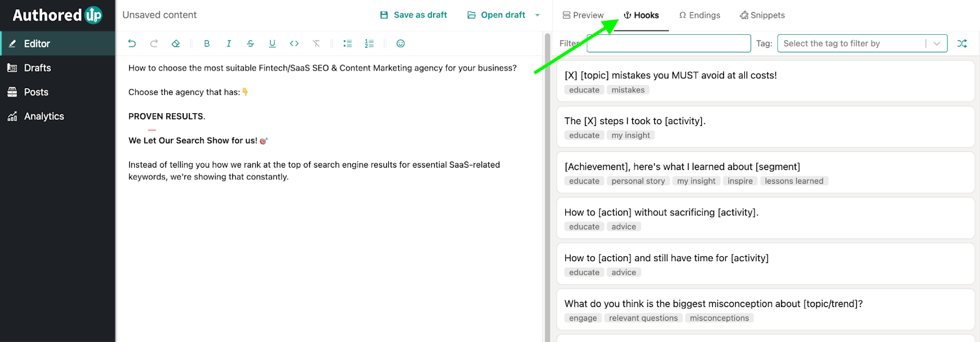The height and width of the screenshot is (342, 980).
Task: Click the 'relevant questions' tag
Action: 643,318
